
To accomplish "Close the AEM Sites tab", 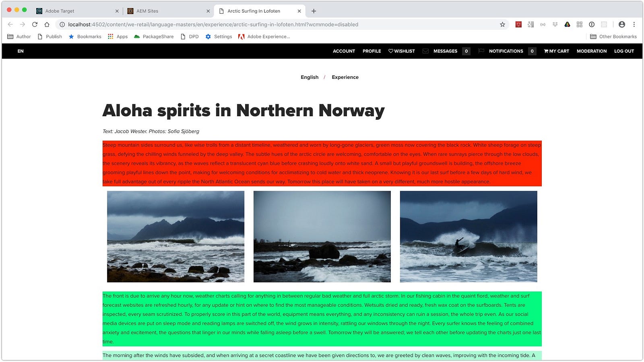I will [x=208, y=11].
